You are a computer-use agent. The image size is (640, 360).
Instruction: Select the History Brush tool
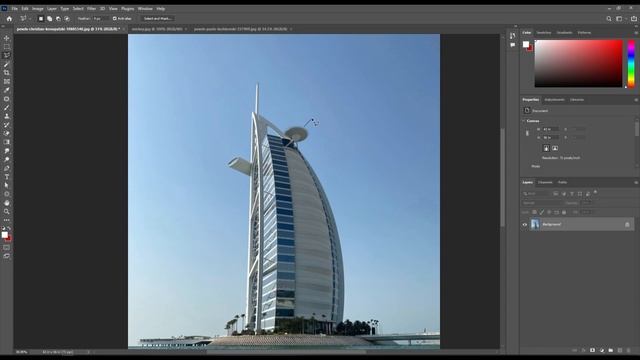point(7,125)
